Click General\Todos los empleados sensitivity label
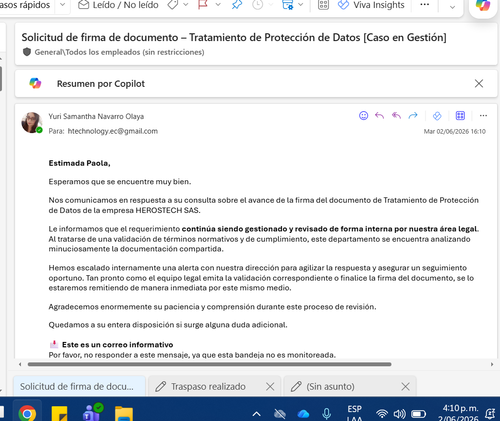This screenshot has height=421, width=500. point(119,52)
